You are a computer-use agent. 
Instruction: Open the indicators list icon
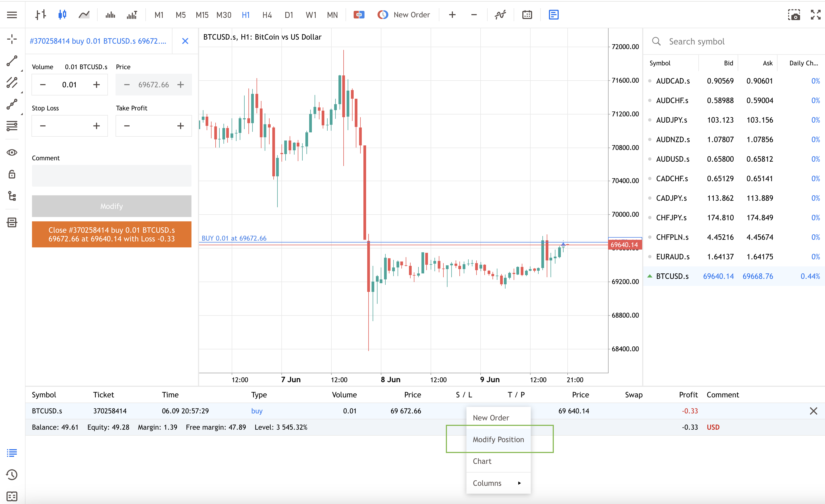[x=501, y=15]
